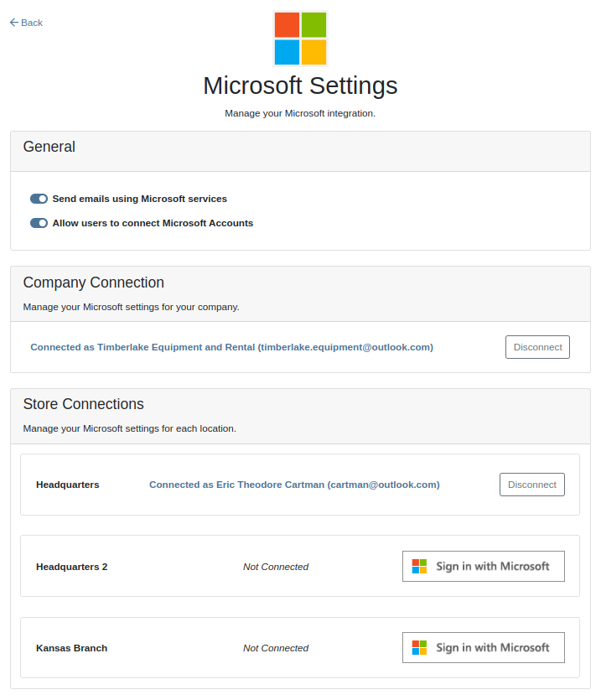Sign in with Microsoft for Headquarters 2
Viewport: 601px width, 700px height.
pyautogui.click(x=484, y=567)
